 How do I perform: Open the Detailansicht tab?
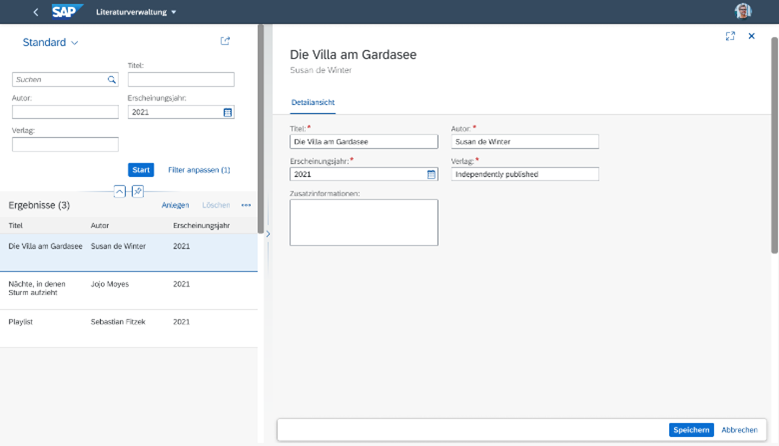[x=313, y=102]
